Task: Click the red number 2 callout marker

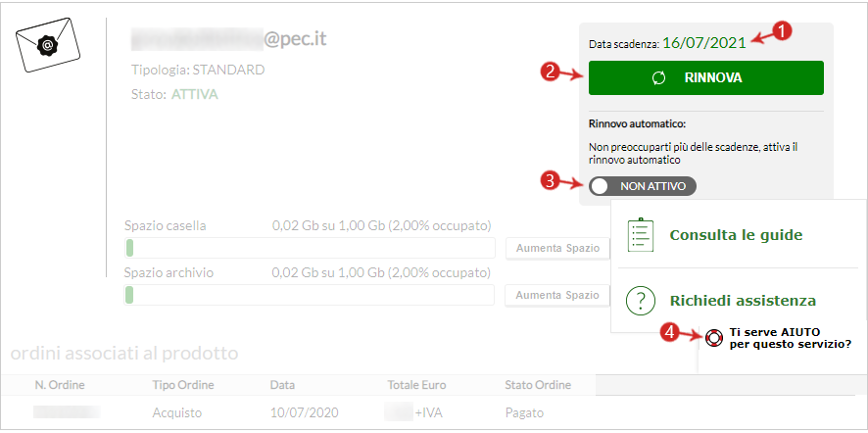Action: tap(550, 72)
